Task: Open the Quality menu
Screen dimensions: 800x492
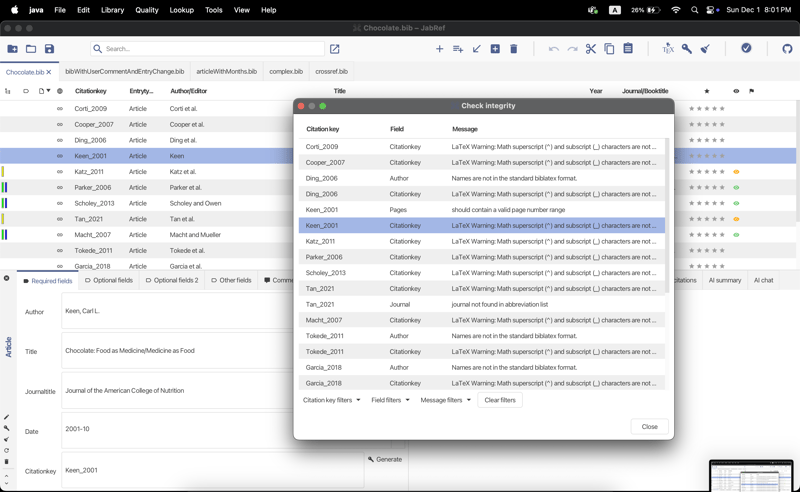Action: coord(146,10)
